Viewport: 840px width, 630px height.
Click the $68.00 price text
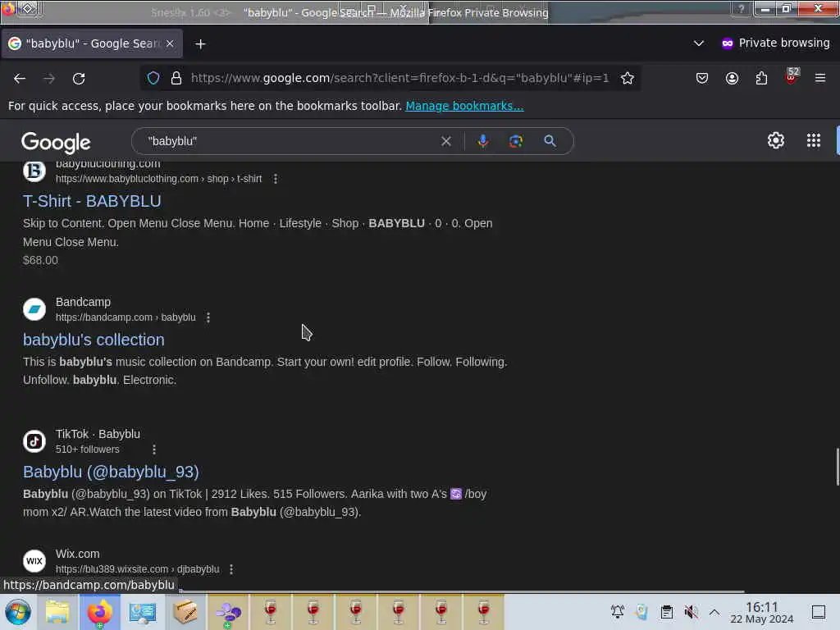click(41, 260)
